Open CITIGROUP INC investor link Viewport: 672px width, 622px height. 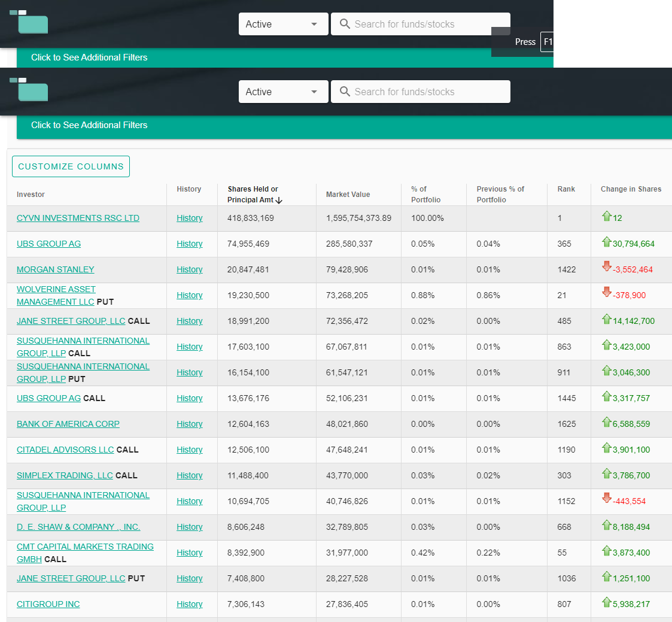48,603
